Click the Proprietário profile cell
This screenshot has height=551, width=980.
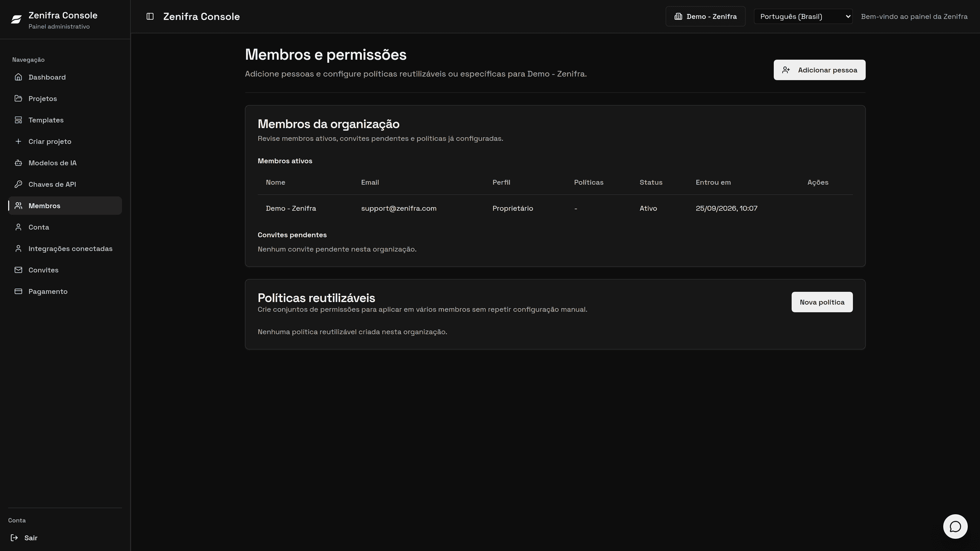tap(512, 208)
